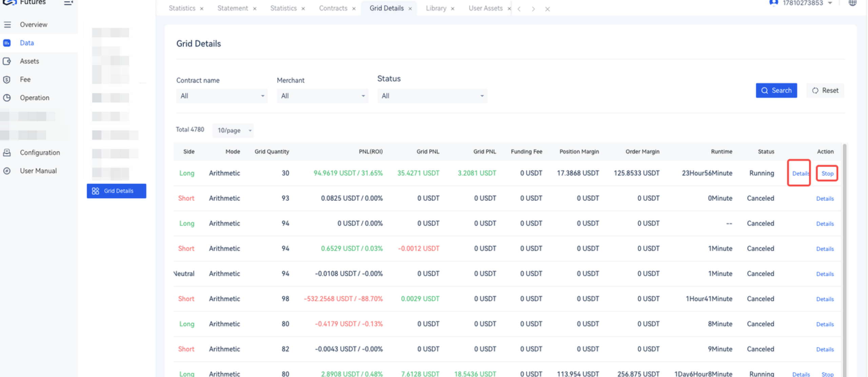Go to Assets in sidebar
The image size is (868, 377).
pyautogui.click(x=29, y=61)
